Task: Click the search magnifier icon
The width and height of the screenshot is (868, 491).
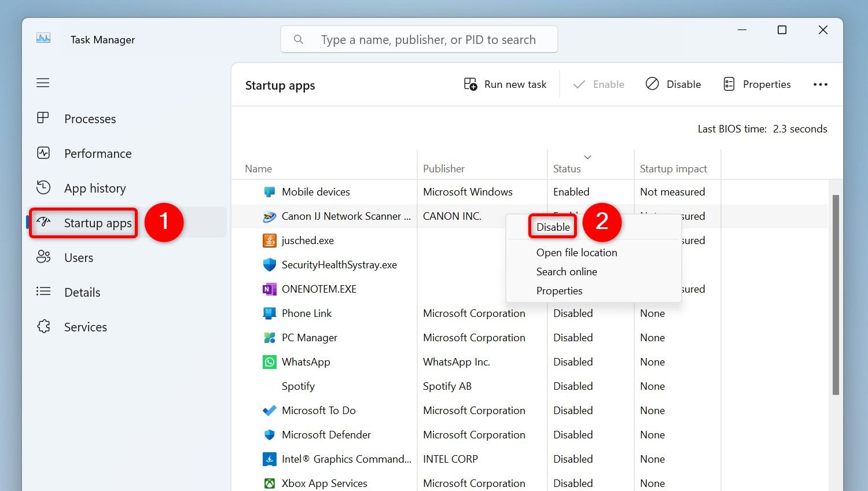Action: [299, 39]
